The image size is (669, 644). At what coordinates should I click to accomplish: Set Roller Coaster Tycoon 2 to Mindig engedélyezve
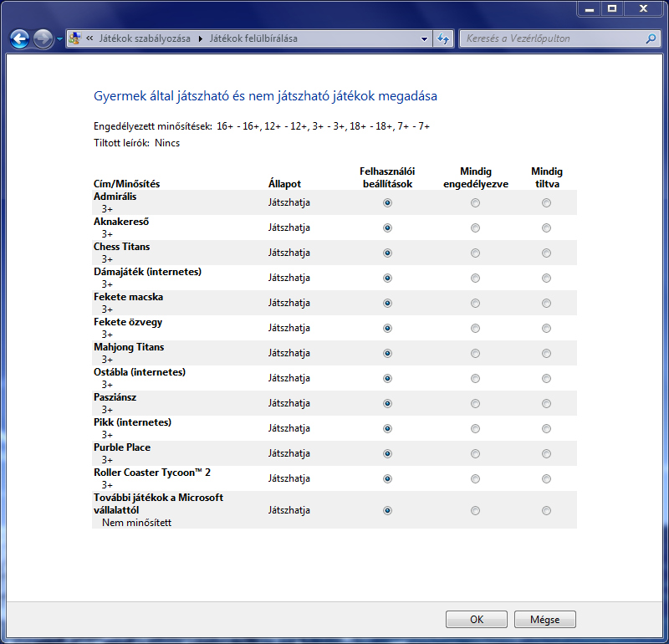click(x=475, y=479)
